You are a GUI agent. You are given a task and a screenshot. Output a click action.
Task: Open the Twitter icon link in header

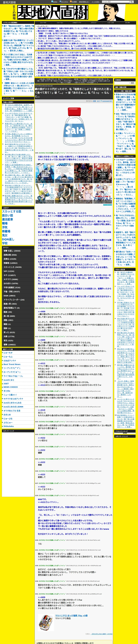coord(54,2)
